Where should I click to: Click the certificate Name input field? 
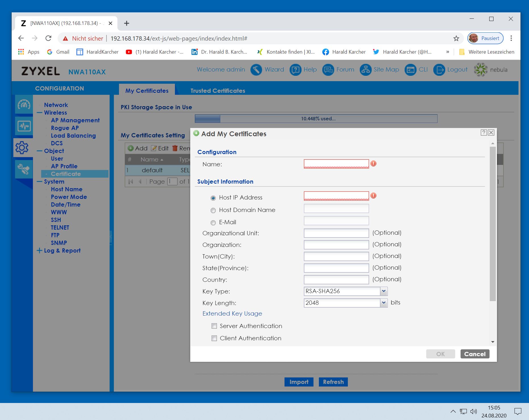(336, 164)
